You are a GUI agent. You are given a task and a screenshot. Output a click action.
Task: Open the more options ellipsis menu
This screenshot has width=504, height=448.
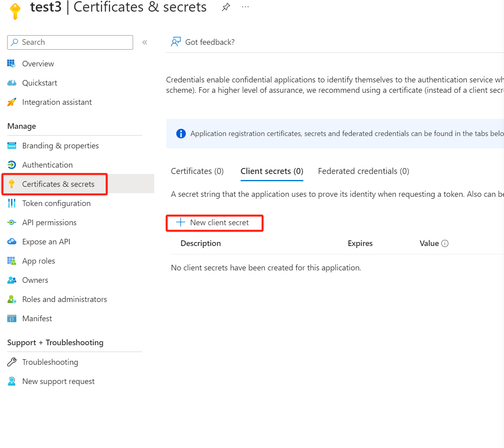pyautogui.click(x=245, y=7)
